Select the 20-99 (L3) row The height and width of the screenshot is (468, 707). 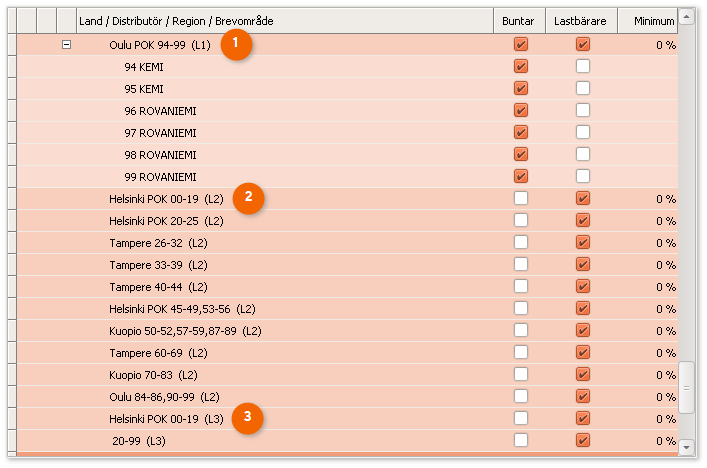[x=347, y=440]
